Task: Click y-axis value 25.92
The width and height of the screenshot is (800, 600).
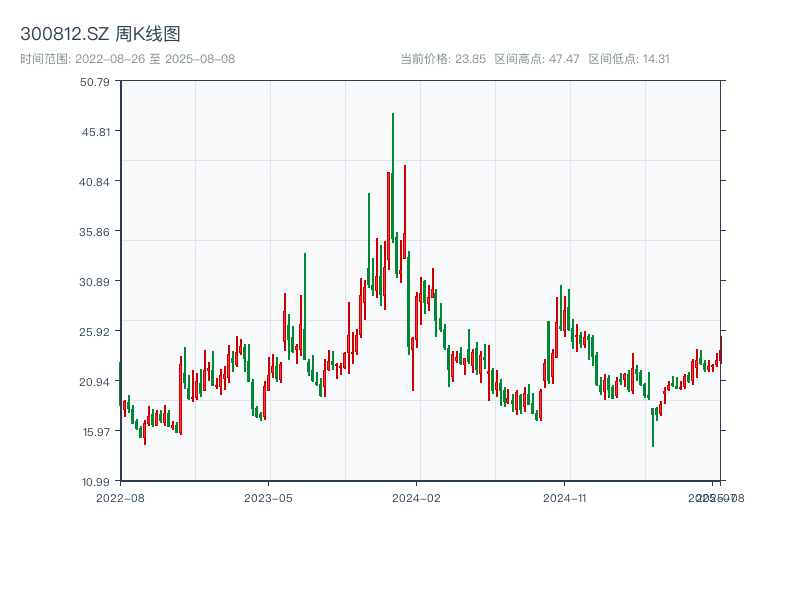Action: [x=94, y=332]
